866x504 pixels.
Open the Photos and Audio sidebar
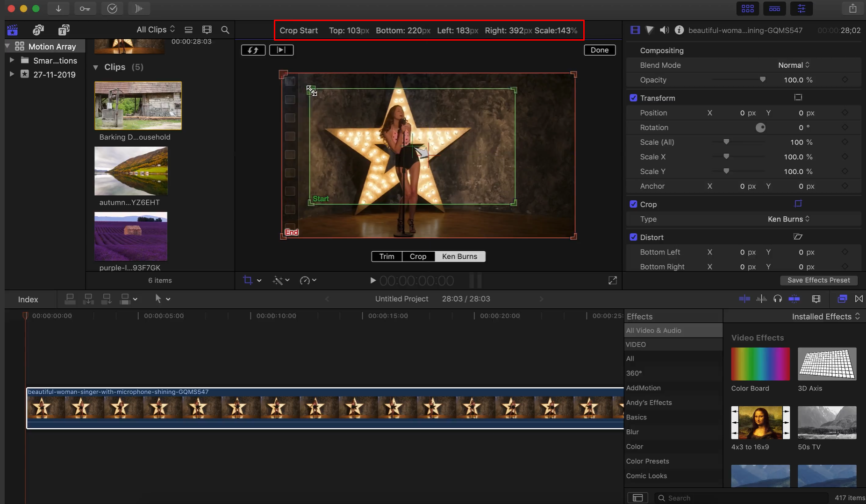[38, 29]
